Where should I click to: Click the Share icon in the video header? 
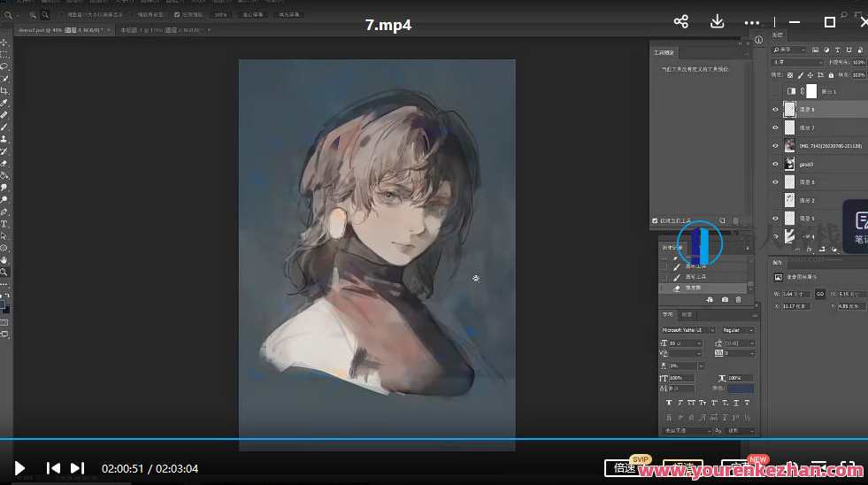pos(680,22)
